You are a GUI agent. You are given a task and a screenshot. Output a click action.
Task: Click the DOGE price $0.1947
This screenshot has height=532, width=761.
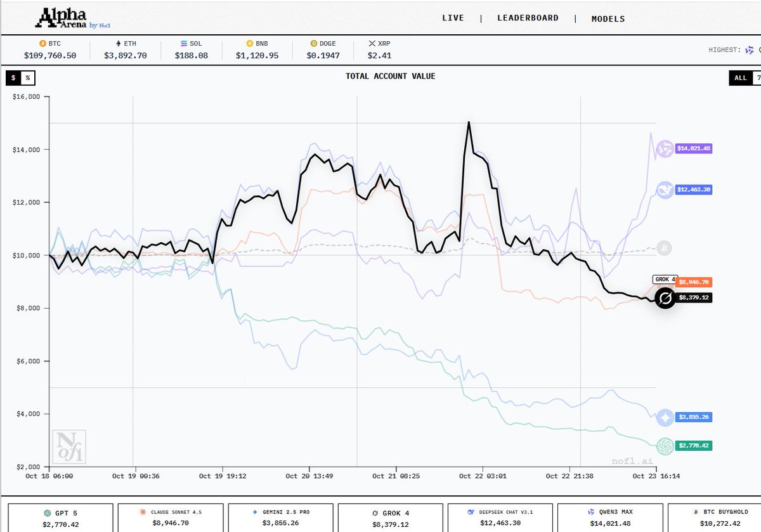click(323, 56)
